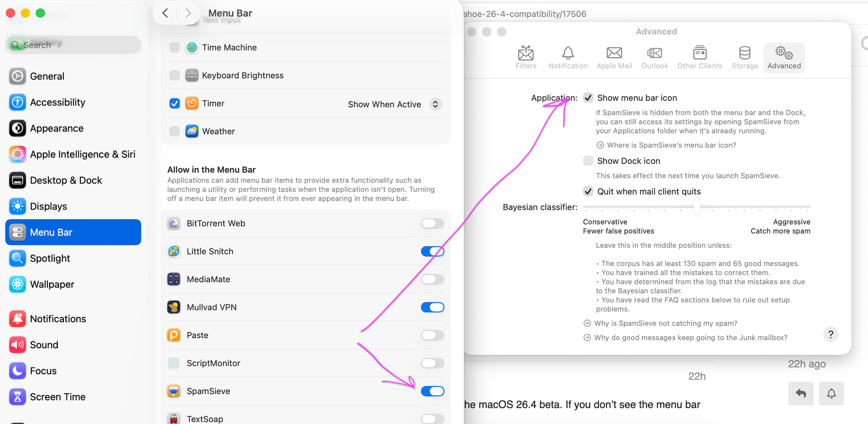This screenshot has width=868, height=424.
Task: Open the SpamSieve help question mark button
Action: coord(830,334)
